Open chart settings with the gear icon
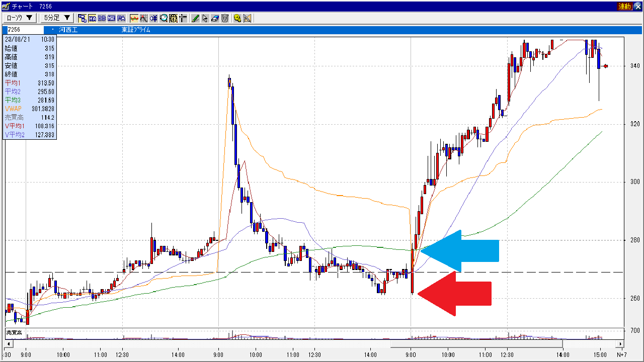 tap(237, 18)
